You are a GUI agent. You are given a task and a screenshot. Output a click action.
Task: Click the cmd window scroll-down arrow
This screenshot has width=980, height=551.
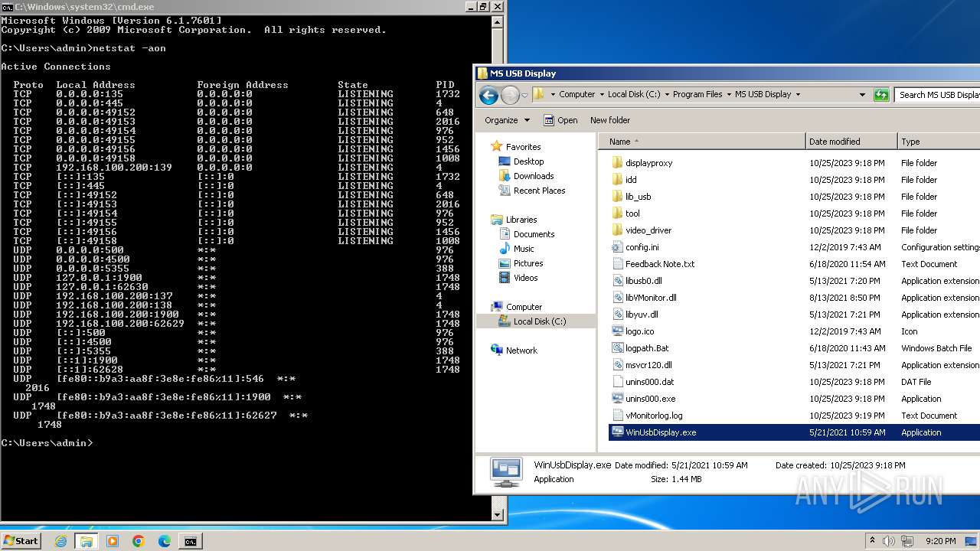click(x=498, y=515)
